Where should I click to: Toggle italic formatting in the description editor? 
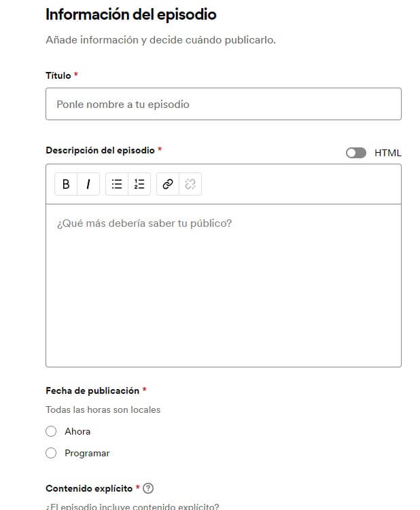pyautogui.click(x=88, y=184)
